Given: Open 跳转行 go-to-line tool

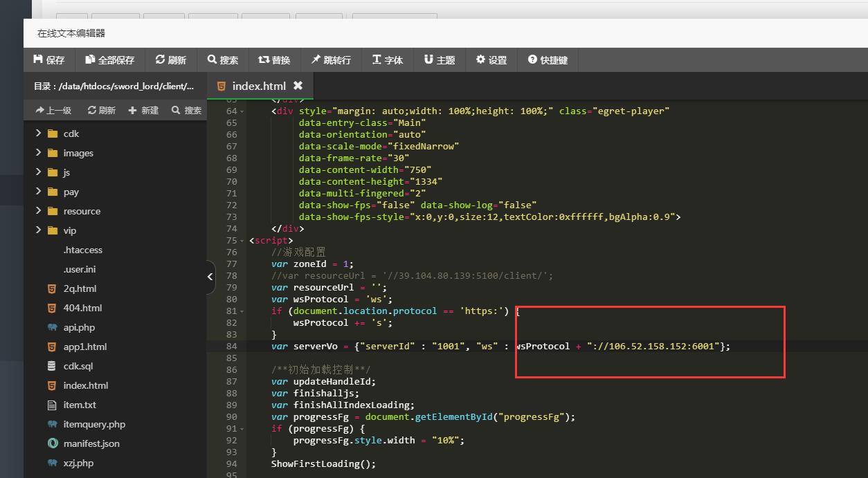Looking at the screenshot, I should [331, 60].
